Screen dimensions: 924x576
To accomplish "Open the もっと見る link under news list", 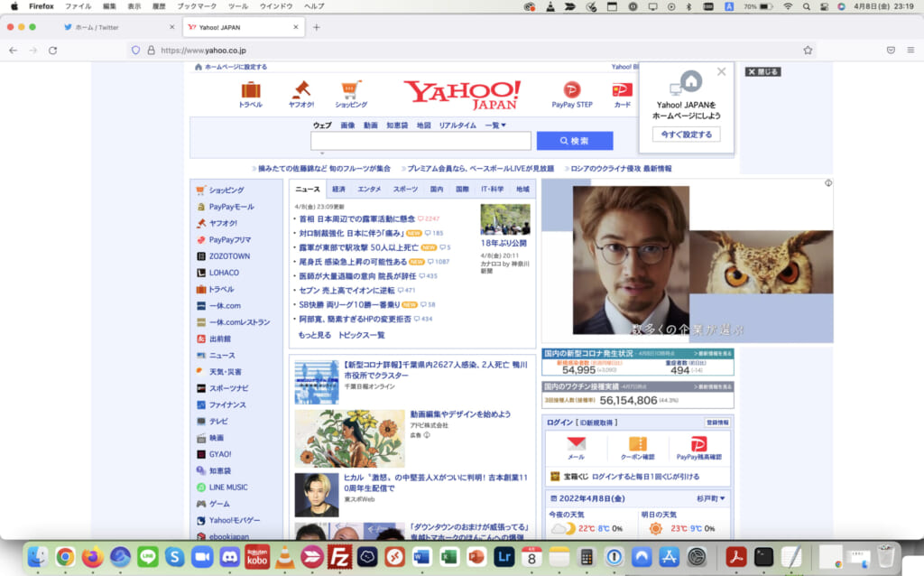I will tap(314, 335).
